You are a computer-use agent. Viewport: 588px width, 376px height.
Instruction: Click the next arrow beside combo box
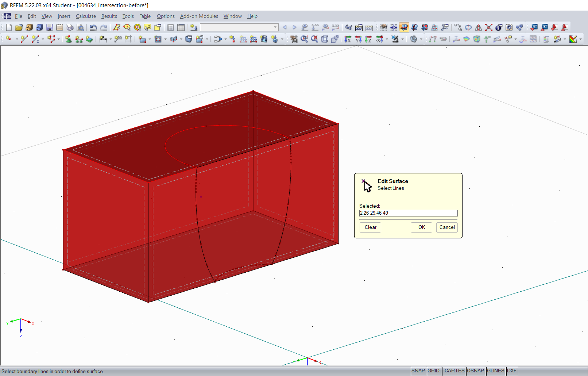click(294, 27)
